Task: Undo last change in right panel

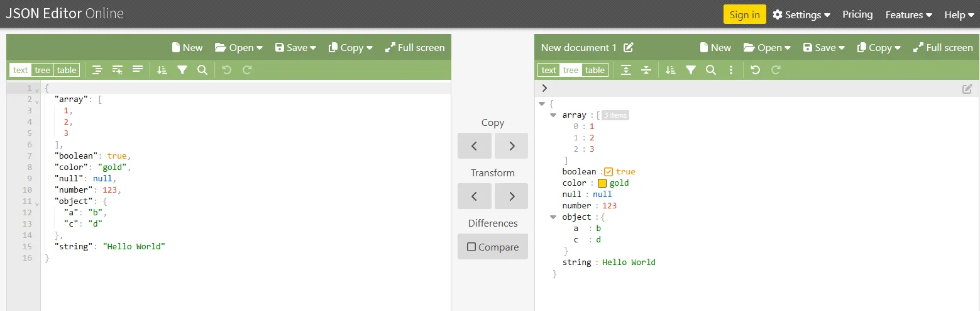Action: click(x=756, y=70)
